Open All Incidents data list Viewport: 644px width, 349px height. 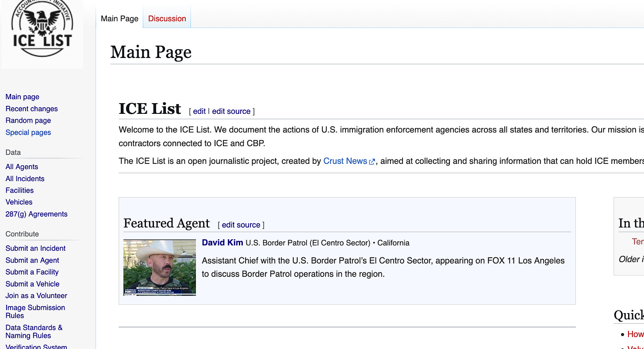point(25,179)
